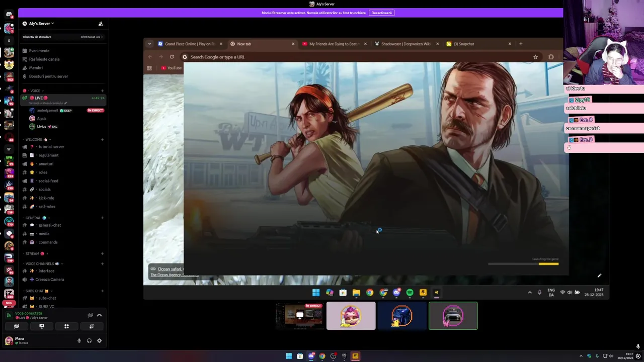Toggle screen share button in voice panel
The image size is (644, 362).
click(x=42, y=326)
